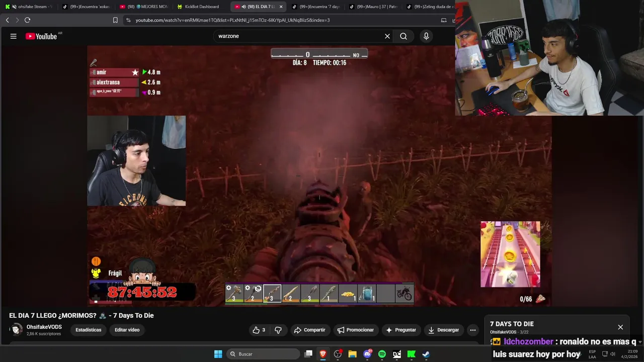Image resolution: width=644 pixels, height=362 pixels.
Task: Switch to the "Encuentra '7 days" tab
Action: [316, 7]
